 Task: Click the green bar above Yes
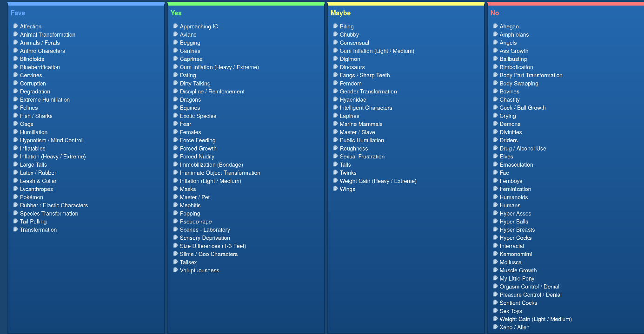tap(246, 4)
